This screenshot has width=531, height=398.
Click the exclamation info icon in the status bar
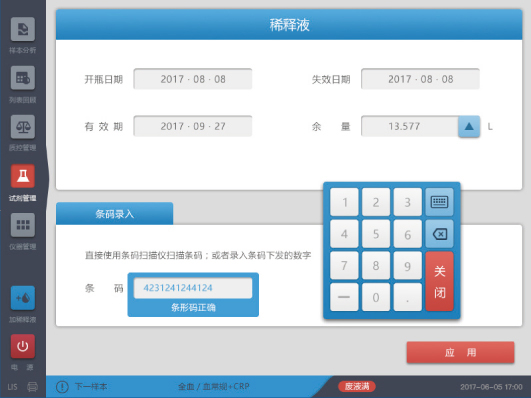pyautogui.click(x=62, y=386)
